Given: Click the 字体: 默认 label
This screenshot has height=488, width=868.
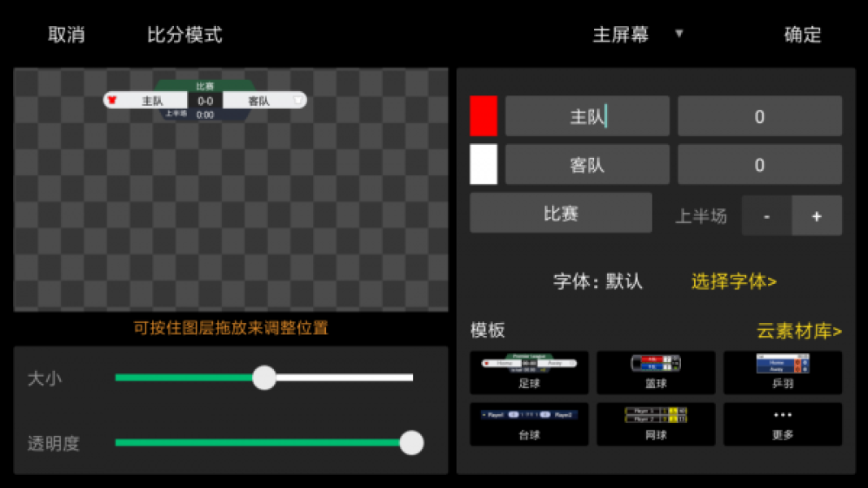Looking at the screenshot, I should point(598,281).
